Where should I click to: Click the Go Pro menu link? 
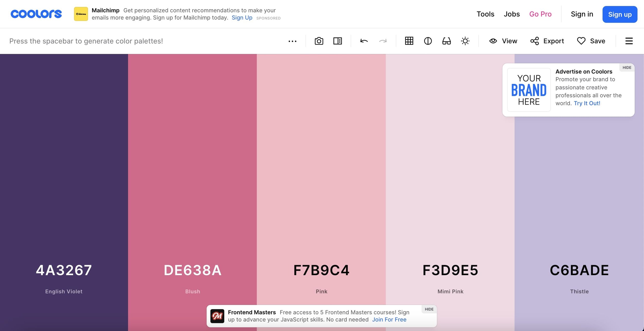(541, 14)
